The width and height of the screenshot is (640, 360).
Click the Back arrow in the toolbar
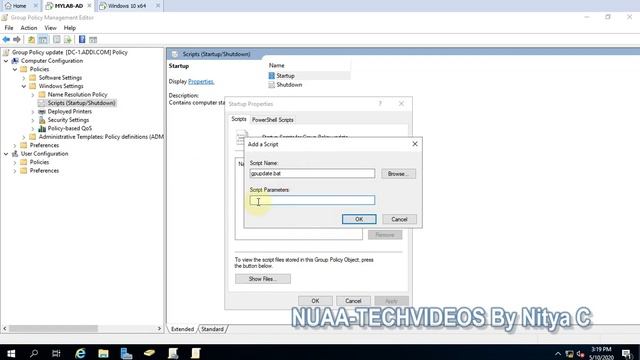click(6, 40)
